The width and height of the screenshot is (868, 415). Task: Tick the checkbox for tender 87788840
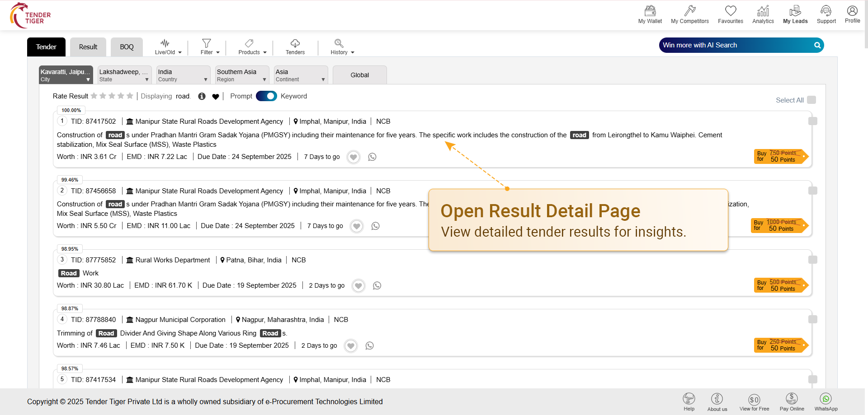(812, 320)
